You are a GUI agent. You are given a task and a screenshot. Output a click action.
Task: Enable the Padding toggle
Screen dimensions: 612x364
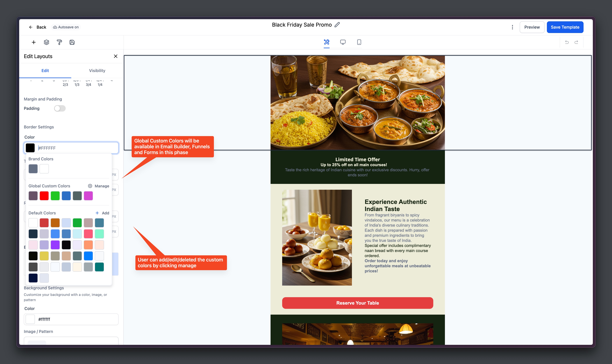[60, 108]
